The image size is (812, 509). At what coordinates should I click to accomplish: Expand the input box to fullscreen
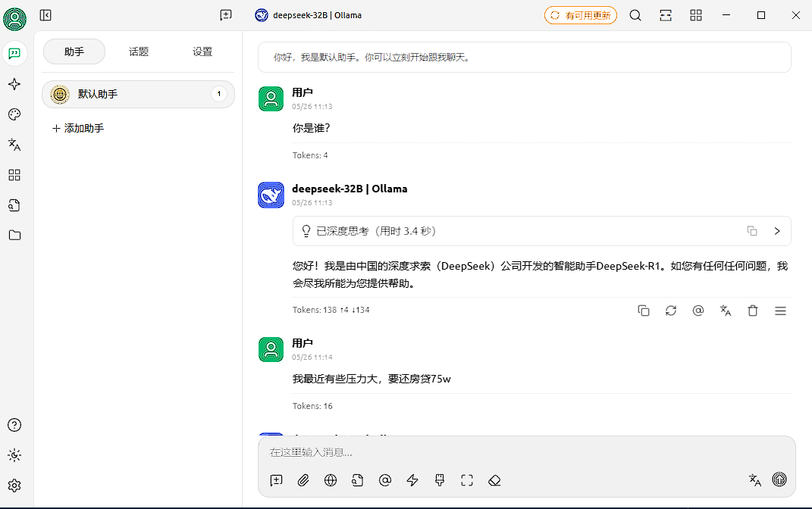[467, 480]
